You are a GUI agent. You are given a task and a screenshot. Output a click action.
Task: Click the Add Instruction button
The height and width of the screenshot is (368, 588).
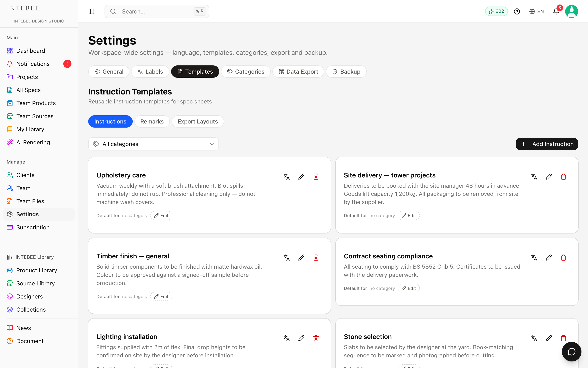pos(547,144)
